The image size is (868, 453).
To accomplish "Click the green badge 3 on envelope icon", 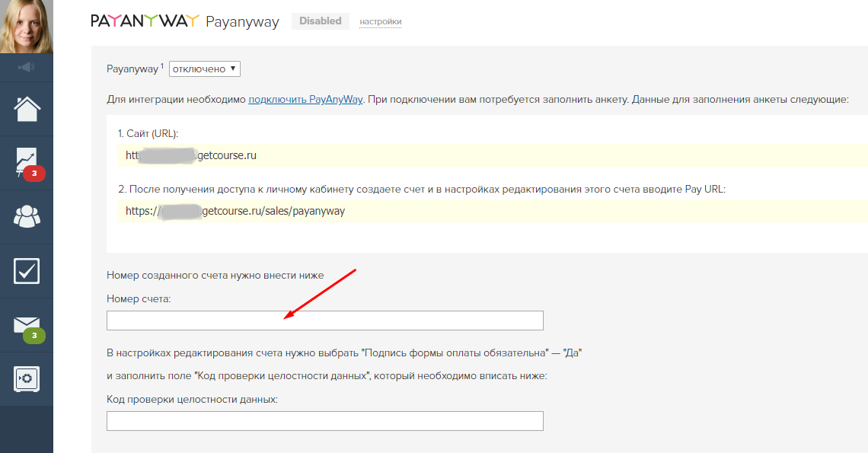I will (34, 336).
